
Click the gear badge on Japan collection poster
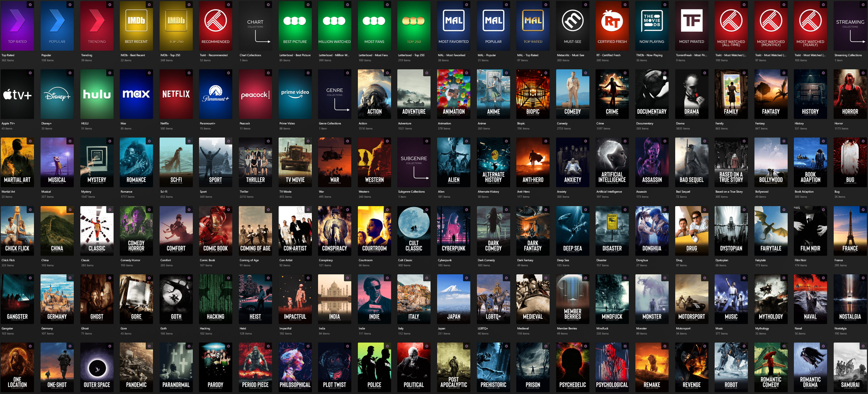point(466,278)
